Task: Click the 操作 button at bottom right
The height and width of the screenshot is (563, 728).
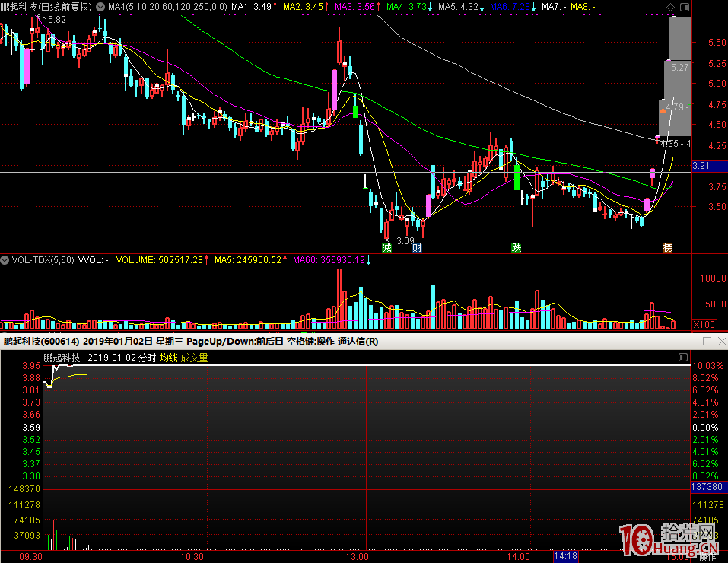Action: [x=707, y=557]
